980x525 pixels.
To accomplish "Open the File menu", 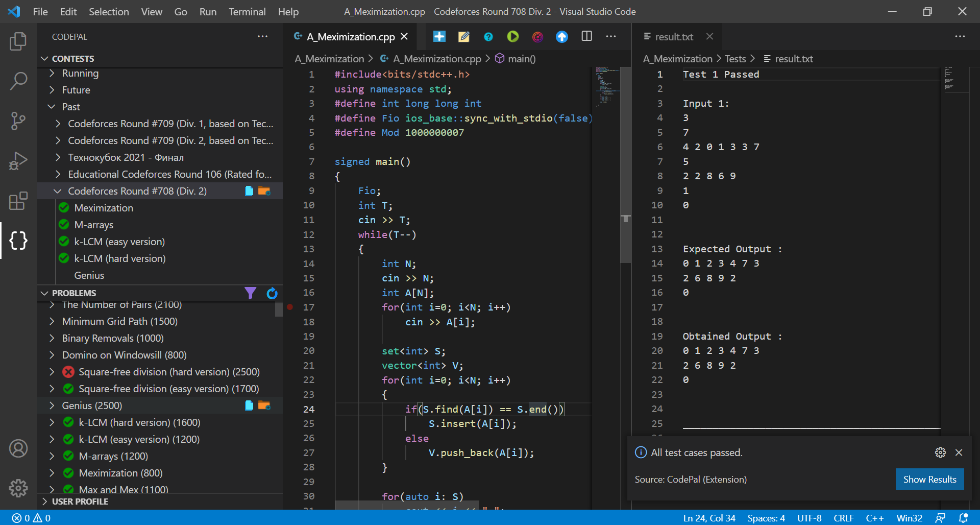I will click(x=40, y=11).
